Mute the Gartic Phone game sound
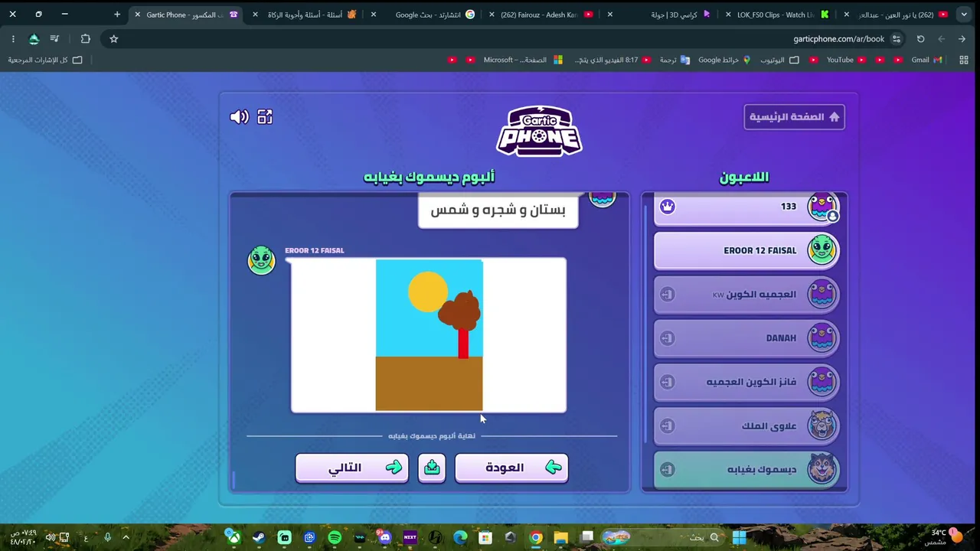This screenshot has height=551, width=980. point(239,117)
